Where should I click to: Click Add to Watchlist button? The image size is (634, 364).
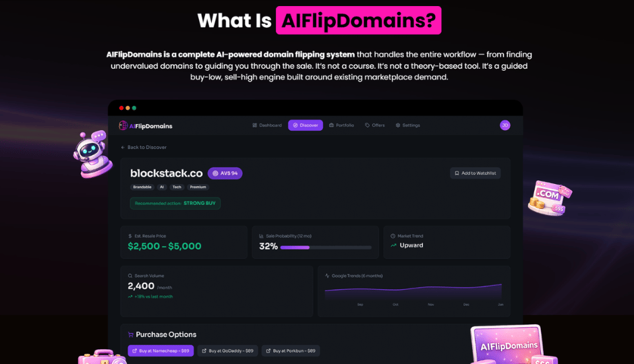(475, 173)
